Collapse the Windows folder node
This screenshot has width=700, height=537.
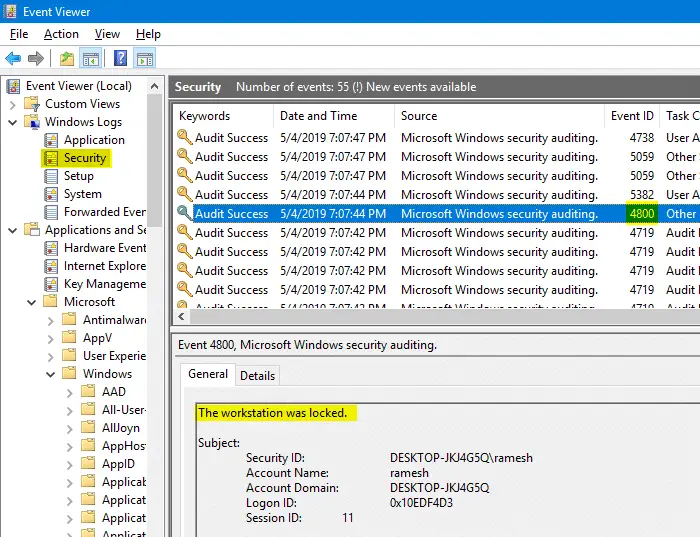pos(50,374)
